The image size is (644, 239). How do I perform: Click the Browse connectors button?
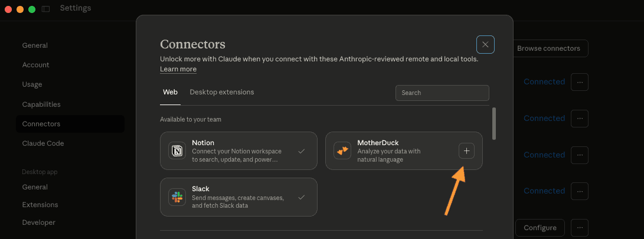[x=548, y=48]
